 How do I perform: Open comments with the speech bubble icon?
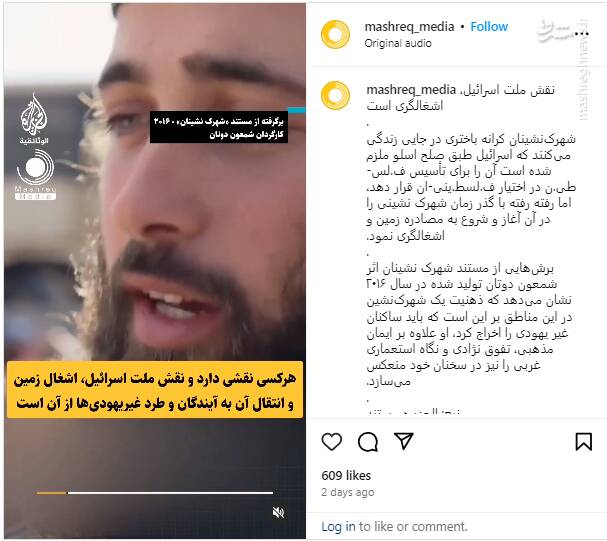368,442
